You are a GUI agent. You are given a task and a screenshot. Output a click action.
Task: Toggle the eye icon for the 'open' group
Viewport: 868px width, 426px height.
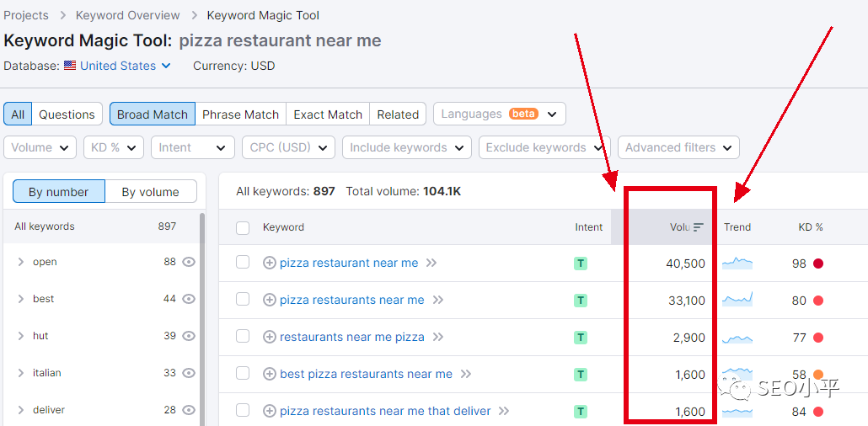[189, 262]
